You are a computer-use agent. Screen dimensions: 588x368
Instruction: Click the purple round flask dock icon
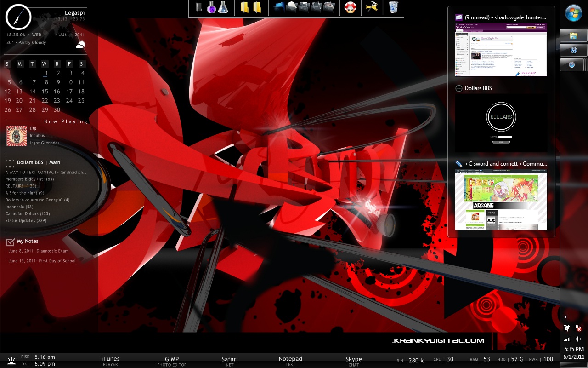coord(211,7)
